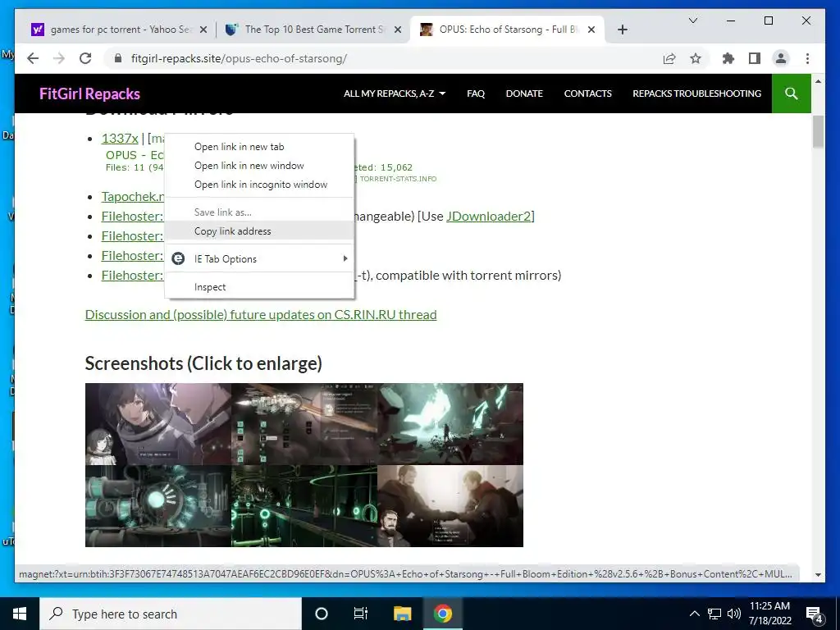Open the CONTACTS nav link
Screen dimensions: 840x630
coord(587,94)
